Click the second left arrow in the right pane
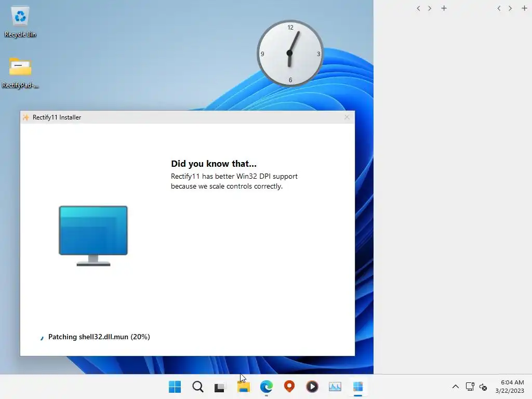This screenshot has height=399, width=532. (499, 8)
